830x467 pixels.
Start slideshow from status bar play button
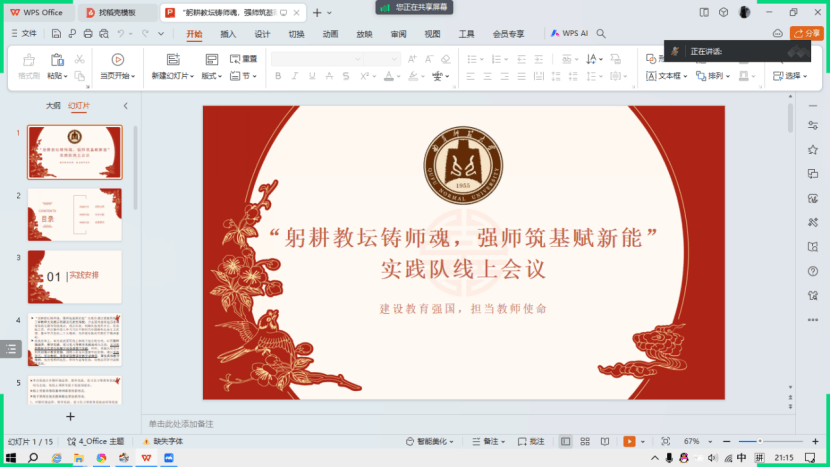(630, 441)
